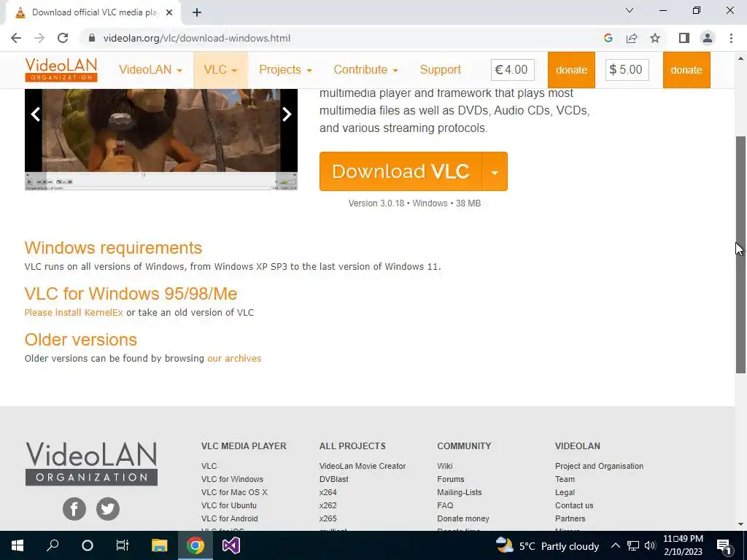Click the padlock site info icon

(92, 38)
